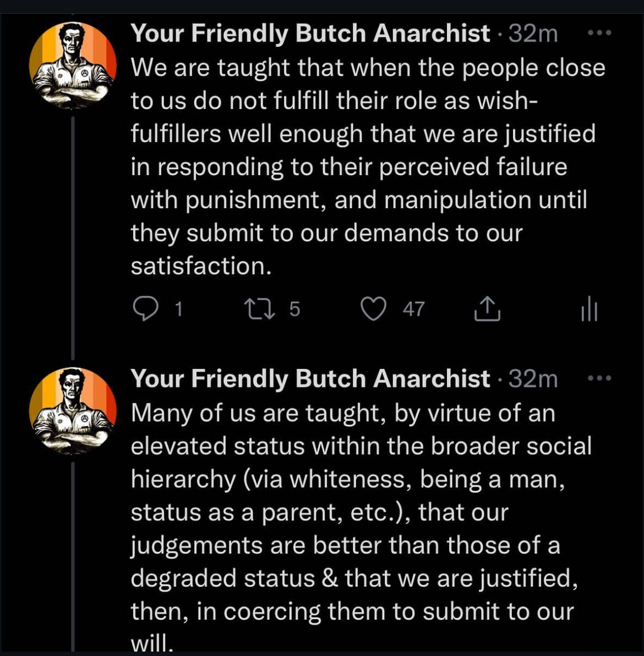Image resolution: width=644 pixels, height=656 pixels.
Task: Open the share icon on first tweet
Action: click(x=487, y=309)
